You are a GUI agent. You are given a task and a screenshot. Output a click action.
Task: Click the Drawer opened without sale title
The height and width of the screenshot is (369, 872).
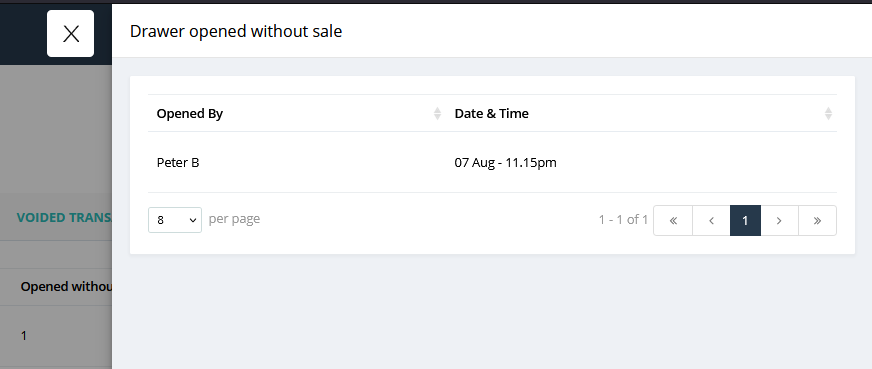[x=236, y=32]
